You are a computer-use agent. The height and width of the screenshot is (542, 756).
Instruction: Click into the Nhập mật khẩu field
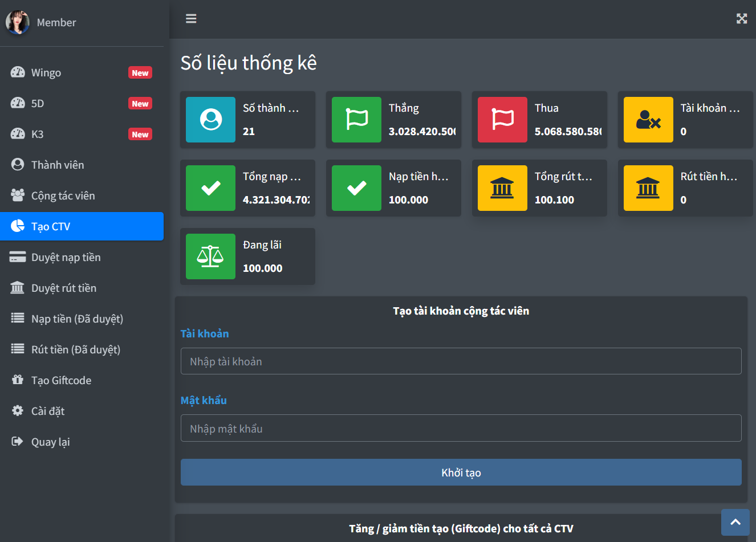click(461, 429)
